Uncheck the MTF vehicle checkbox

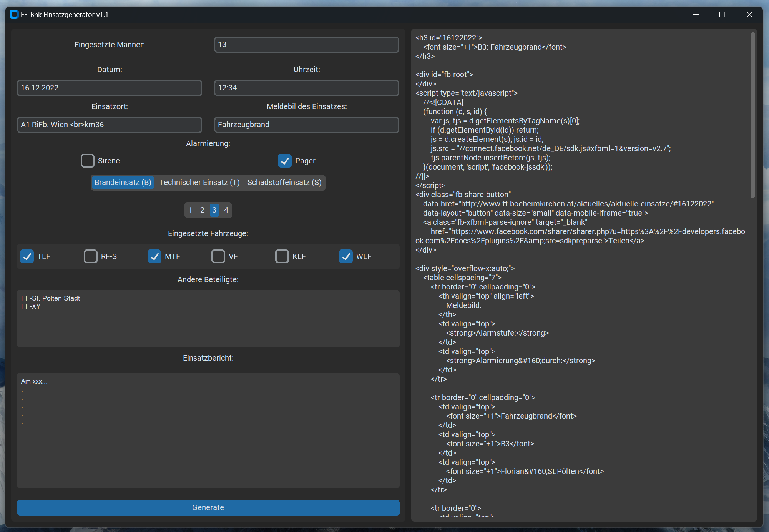[154, 256]
